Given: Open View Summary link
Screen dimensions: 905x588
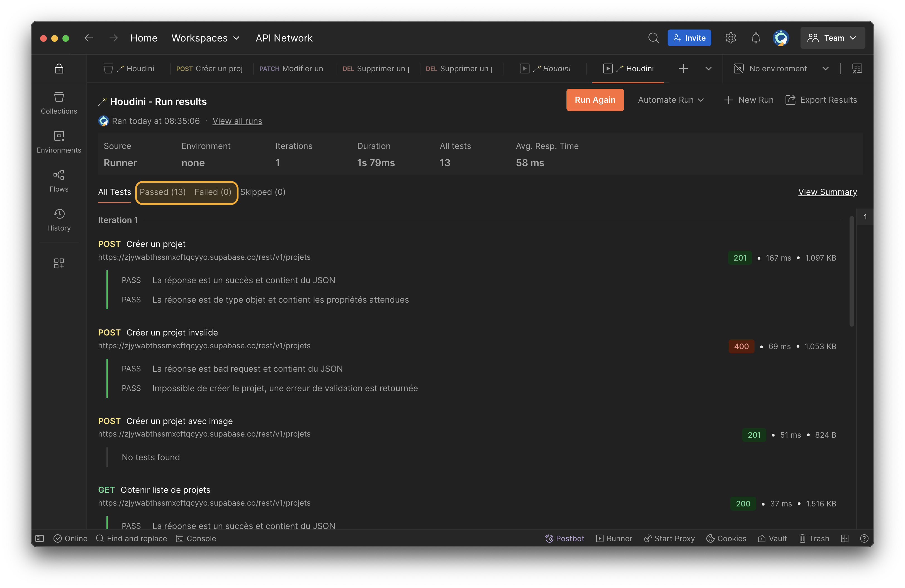Looking at the screenshot, I should (828, 192).
